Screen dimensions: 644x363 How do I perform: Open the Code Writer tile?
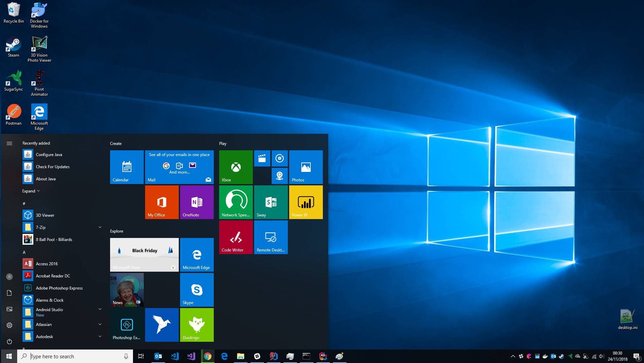[x=236, y=237]
